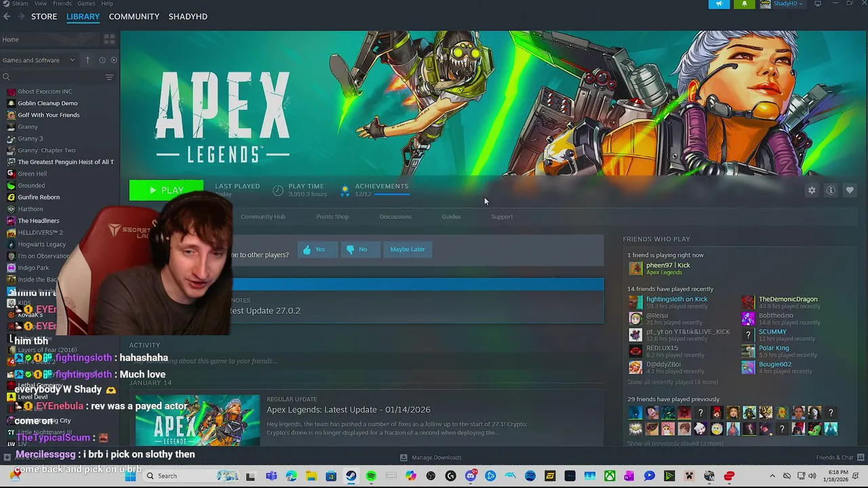Switch to the LIBRARY tab

point(83,16)
